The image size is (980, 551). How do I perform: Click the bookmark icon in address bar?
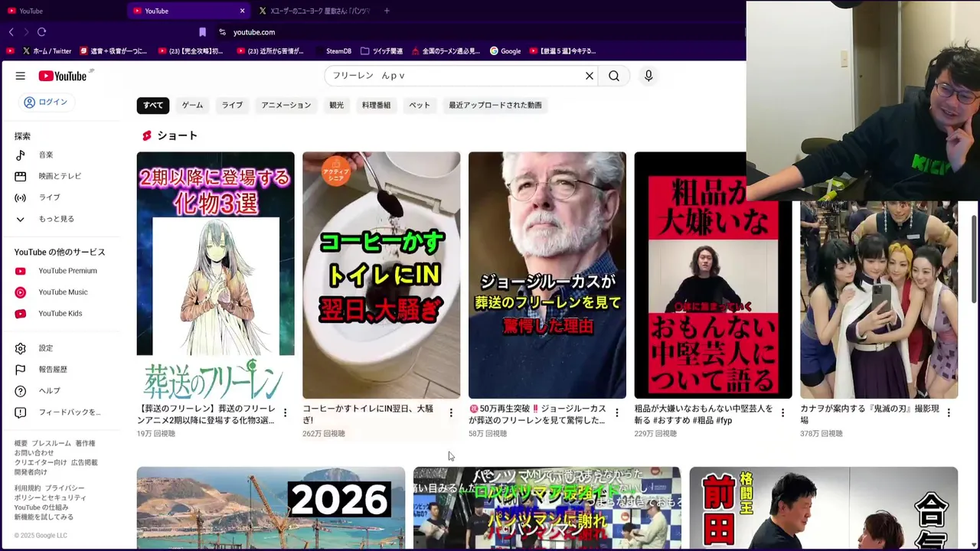pyautogui.click(x=202, y=32)
